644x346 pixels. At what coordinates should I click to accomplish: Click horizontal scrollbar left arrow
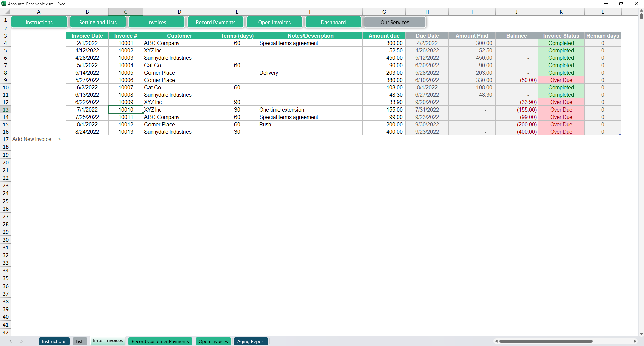[496, 341]
